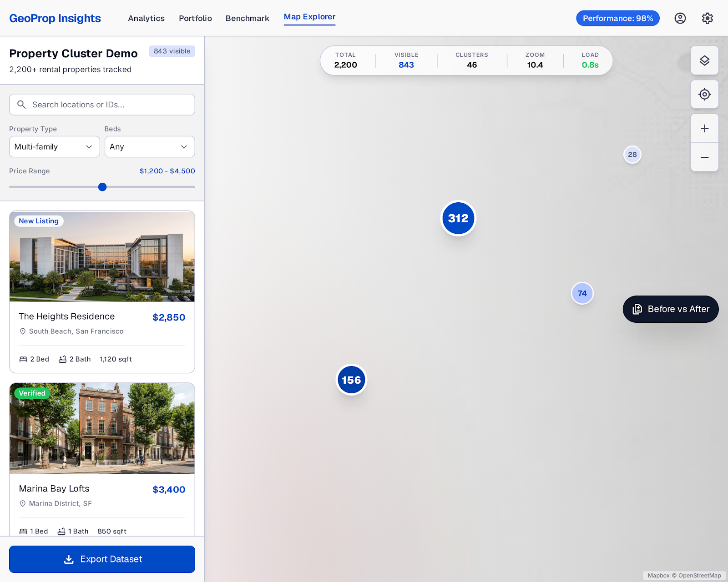This screenshot has width=728, height=582.
Task: Click the Visible 843 stat
Action: click(x=406, y=60)
